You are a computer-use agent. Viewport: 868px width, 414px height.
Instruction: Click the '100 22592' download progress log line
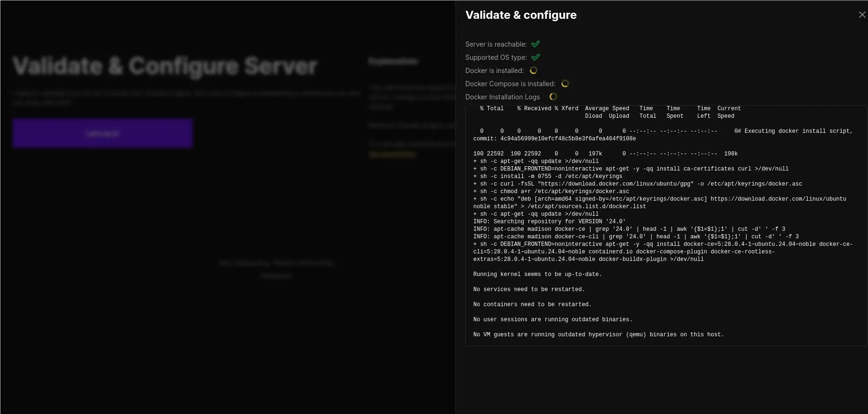coord(605,154)
